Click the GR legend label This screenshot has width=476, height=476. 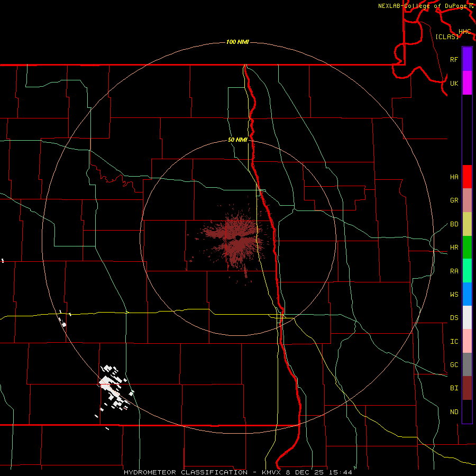454,200
